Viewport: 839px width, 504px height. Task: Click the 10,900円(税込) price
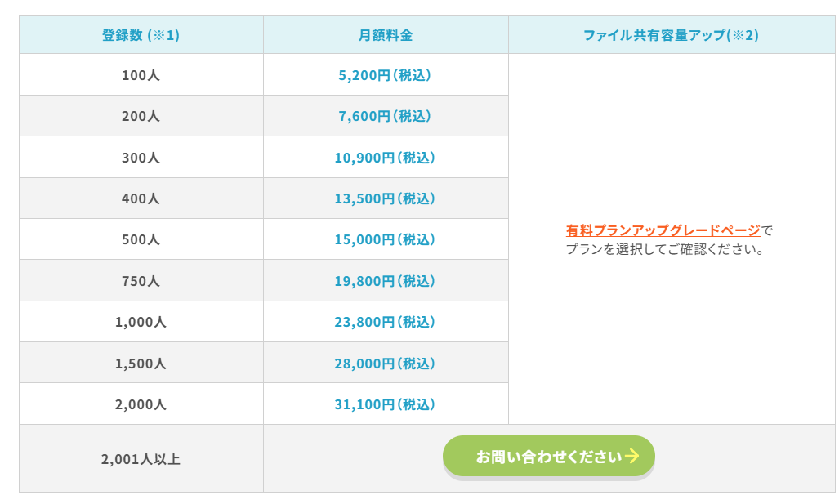tap(385, 158)
